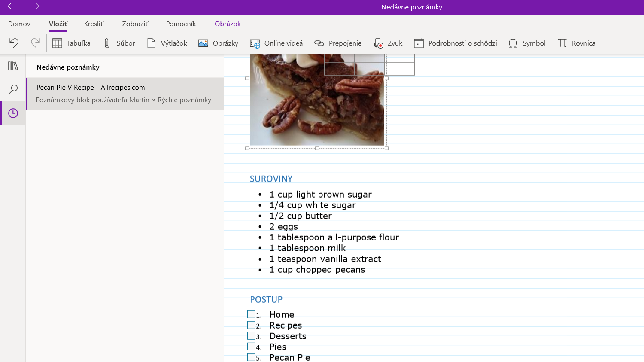This screenshot has width=644, height=362.
Task: Open the Pecan Pie V Recipe note
Action: pyautogui.click(x=125, y=94)
